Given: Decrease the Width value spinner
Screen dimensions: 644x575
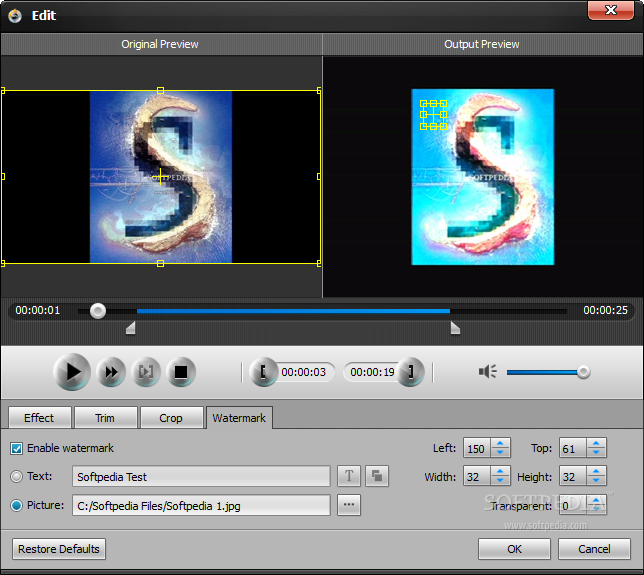Looking at the screenshot, I should point(500,481).
